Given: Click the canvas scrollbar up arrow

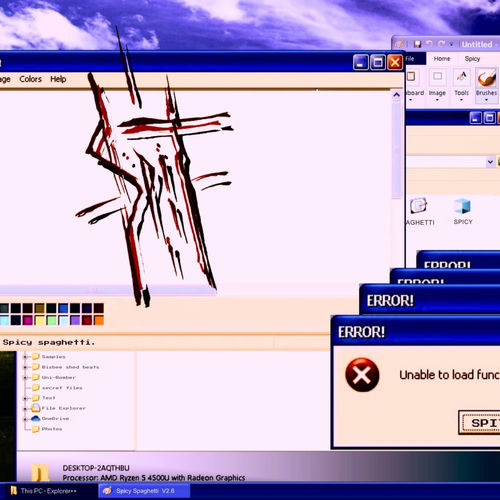Looking at the screenshot, I should 396,95.
